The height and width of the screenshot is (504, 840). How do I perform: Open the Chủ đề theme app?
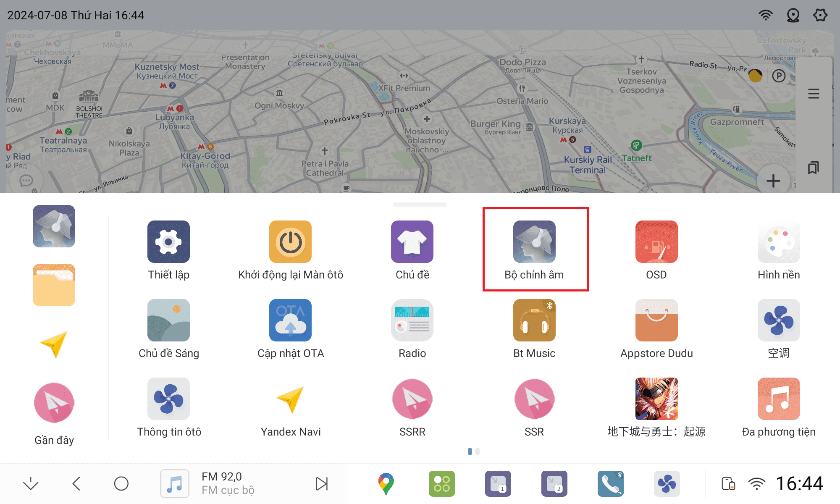412,242
